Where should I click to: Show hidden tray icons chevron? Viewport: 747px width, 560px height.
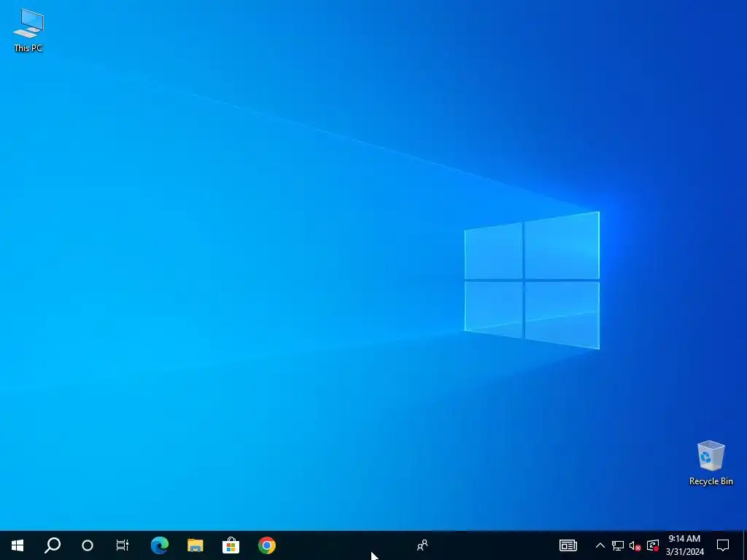click(600, 545)
